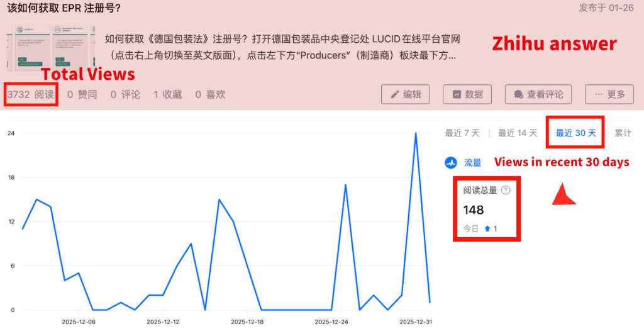This screenshot has height=331, width=644.
Task: Click the 0 赞同 upvote count
Action: 82,94
